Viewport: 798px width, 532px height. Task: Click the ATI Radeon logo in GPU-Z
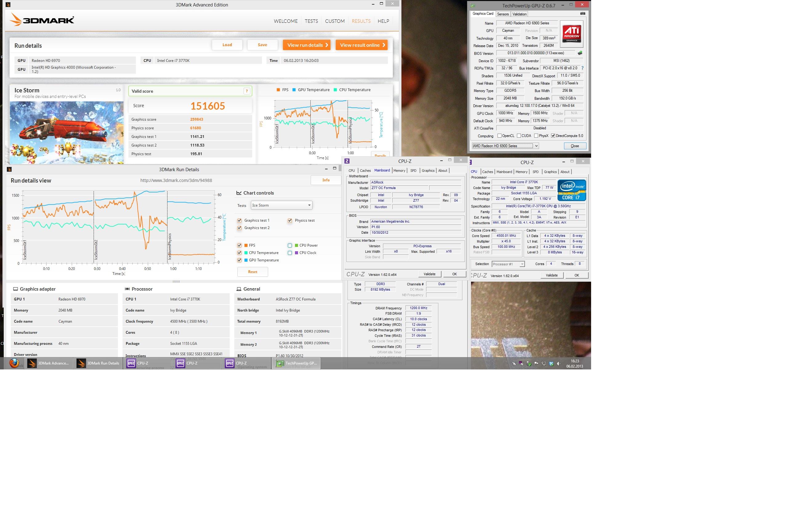pyautogui.click(x=572, y=34)
